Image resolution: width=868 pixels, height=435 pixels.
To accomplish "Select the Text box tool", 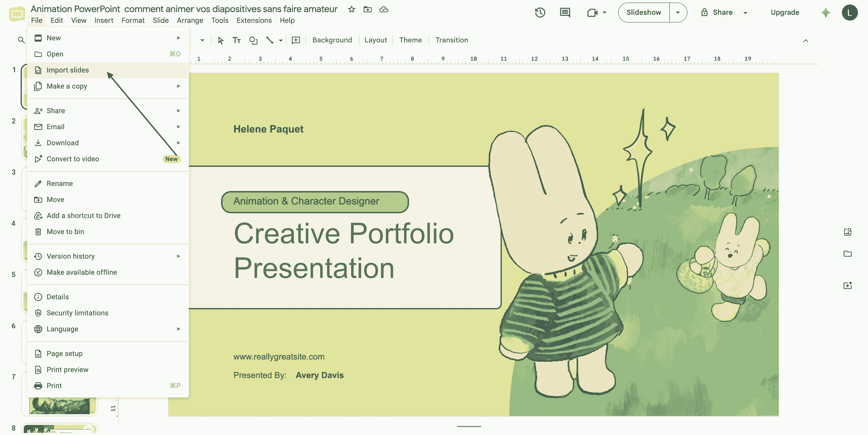I will pyautogui.click(x=237, y=40).
